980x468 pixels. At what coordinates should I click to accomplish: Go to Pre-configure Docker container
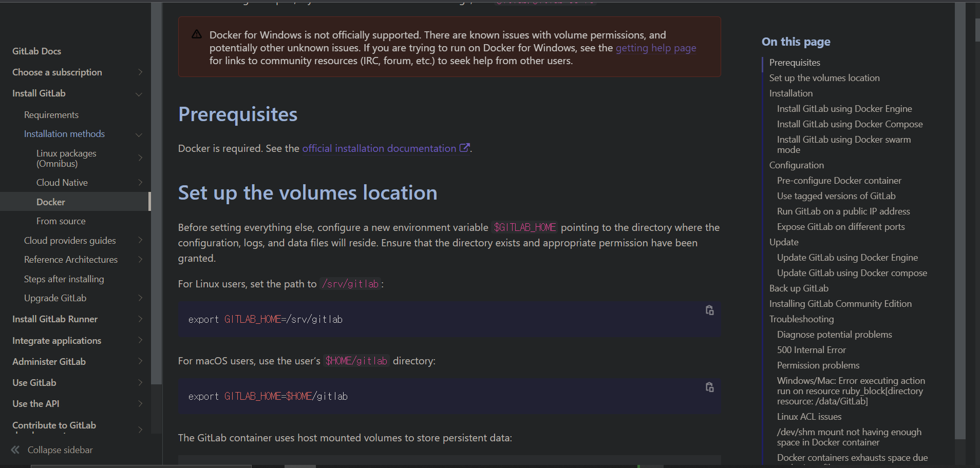(839, 181)
